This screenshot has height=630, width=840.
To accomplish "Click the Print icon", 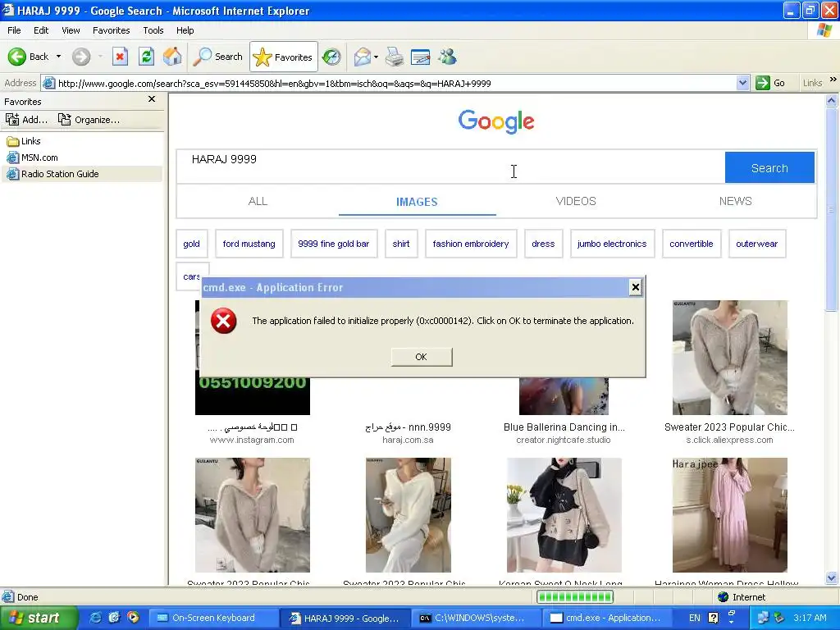I will [395, 57].
